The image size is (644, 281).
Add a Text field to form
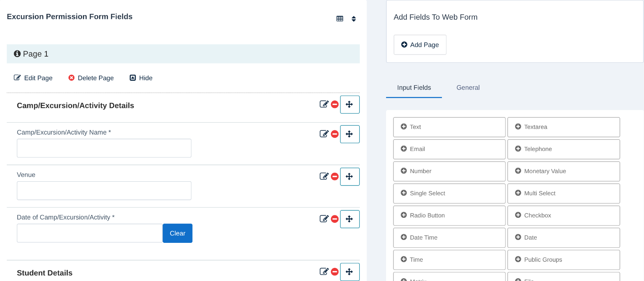pyautogui.click(x=449, y=127)
